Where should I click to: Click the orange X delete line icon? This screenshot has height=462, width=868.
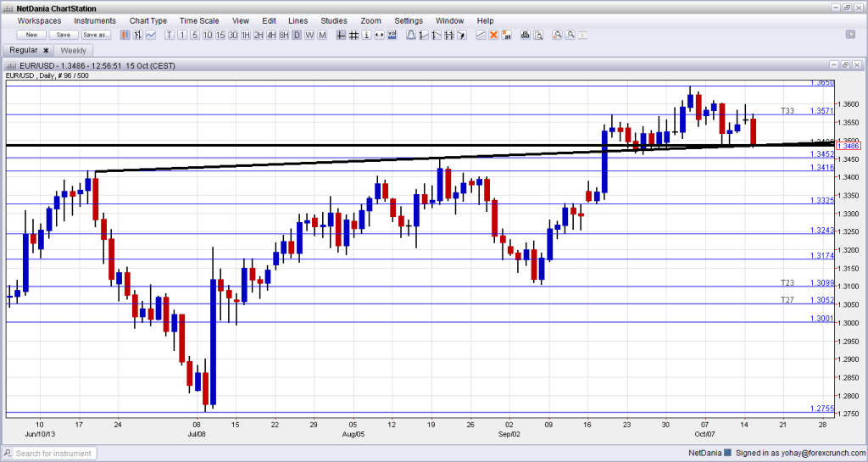point(493,35)
